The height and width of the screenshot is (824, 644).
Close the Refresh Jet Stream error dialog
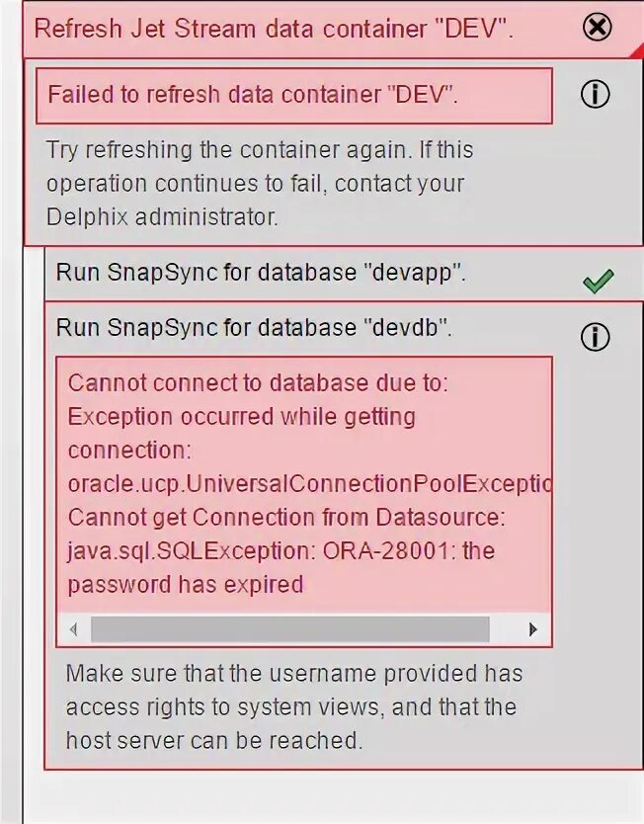click(x=598, y=27)
